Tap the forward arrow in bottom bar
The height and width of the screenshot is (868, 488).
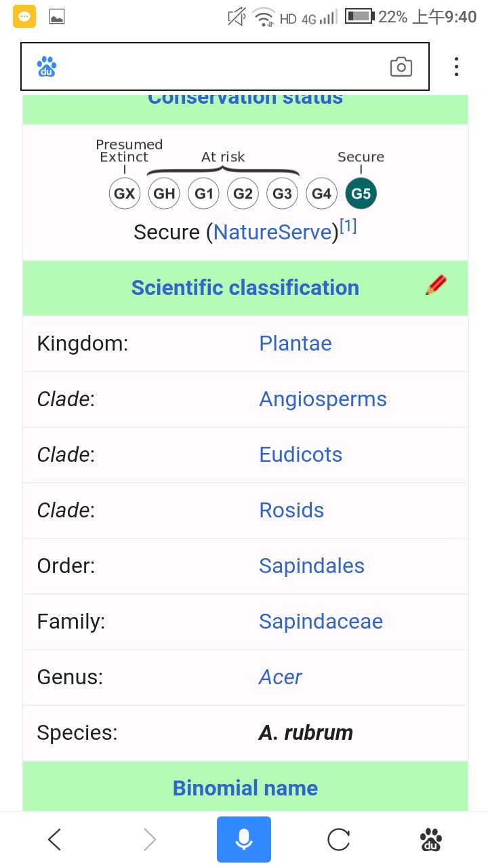coord(150,840)
